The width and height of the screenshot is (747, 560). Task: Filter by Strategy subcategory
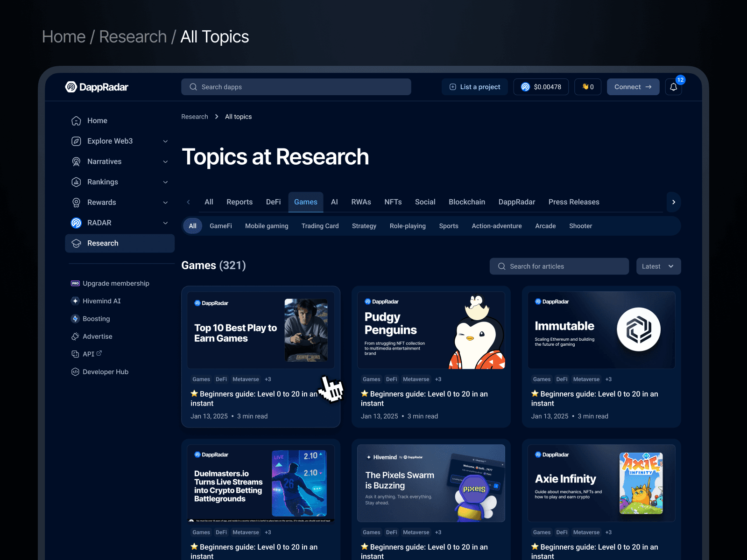(x=364, y=226)
